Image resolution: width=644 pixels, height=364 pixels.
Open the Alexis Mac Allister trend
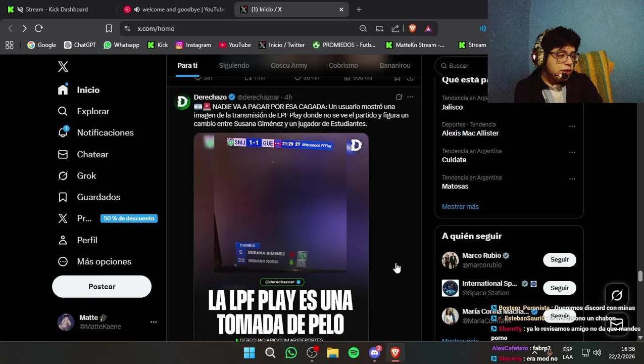pyautogui.click(x=470, y=133)
